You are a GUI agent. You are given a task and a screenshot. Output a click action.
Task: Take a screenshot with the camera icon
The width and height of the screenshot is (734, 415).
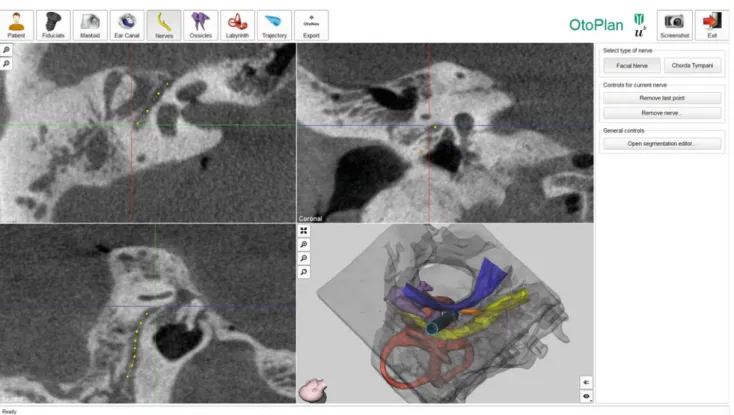675,25
